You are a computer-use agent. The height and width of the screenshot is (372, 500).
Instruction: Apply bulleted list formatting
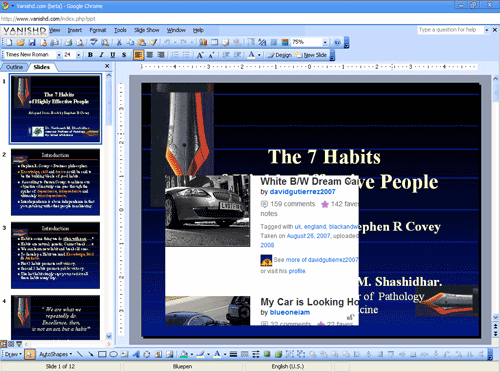pyautogui.click(x=186, y=55)
